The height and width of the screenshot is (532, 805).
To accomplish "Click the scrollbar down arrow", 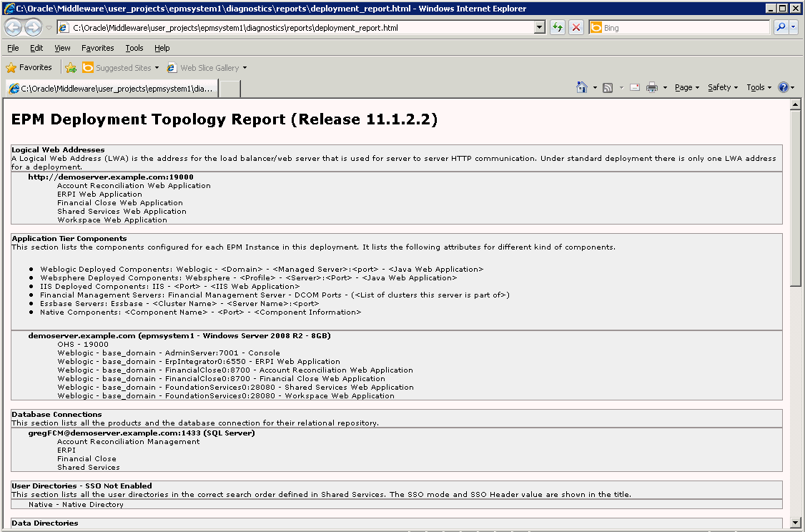I will [795, 522].
